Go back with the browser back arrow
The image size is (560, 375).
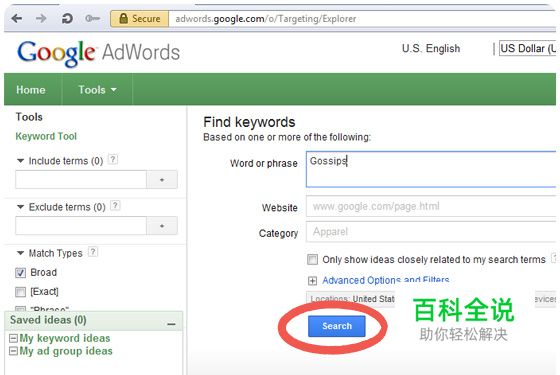17,18
